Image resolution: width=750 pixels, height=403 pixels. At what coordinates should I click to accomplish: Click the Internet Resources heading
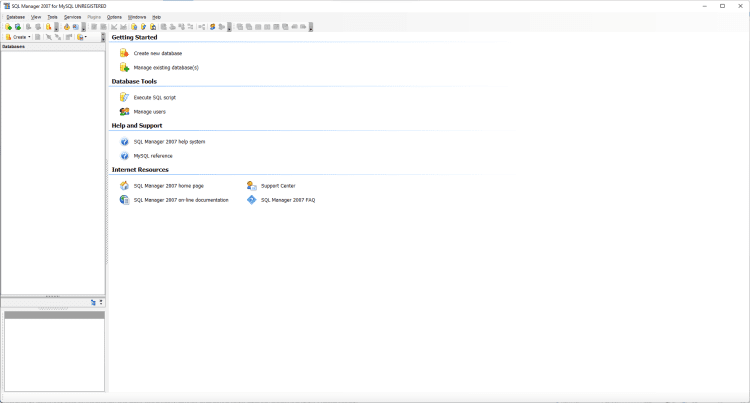140,170
